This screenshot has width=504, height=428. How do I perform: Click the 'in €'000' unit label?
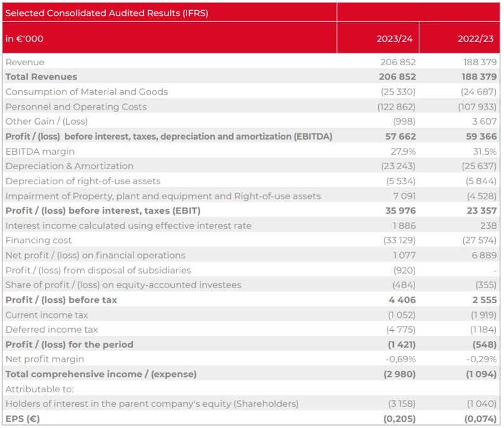point(24,39)
